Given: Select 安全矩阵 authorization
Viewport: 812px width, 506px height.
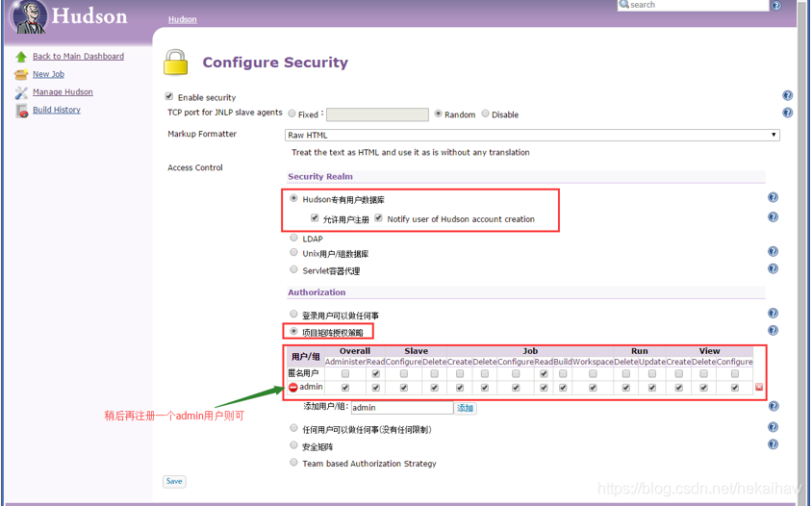Looking at the screenshot, I should click(293, 444).
